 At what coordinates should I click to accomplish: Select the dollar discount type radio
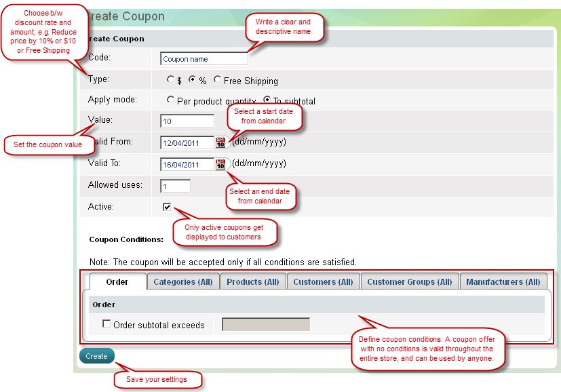171,80
